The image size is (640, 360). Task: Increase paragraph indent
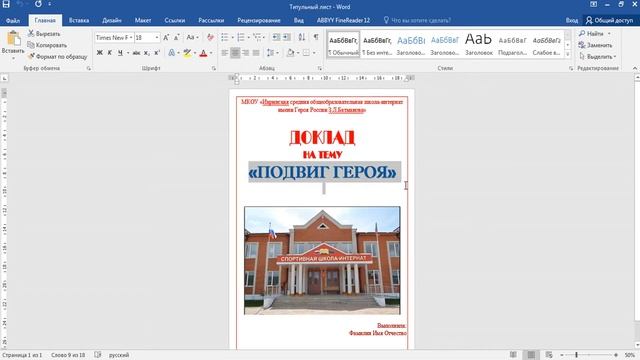[x=287, y=38]
